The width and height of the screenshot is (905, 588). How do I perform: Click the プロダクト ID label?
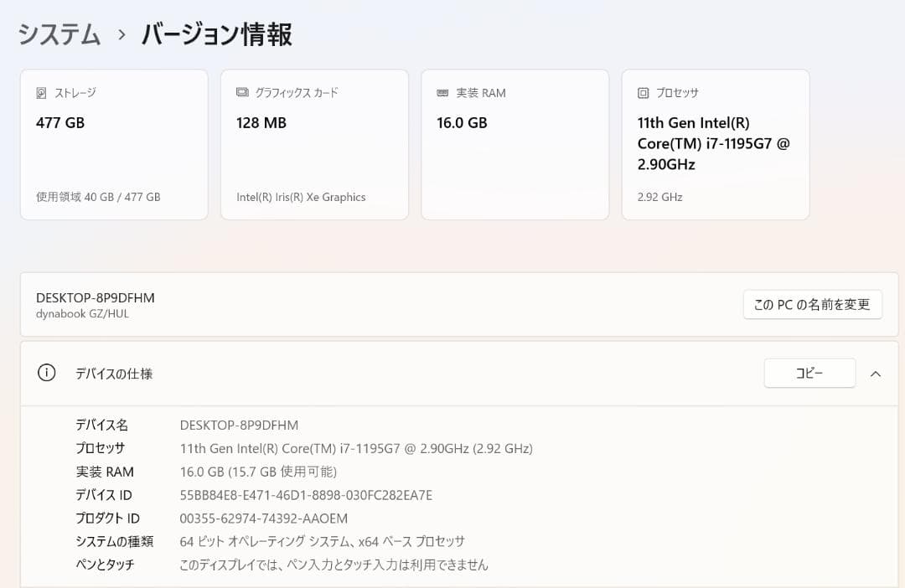pyautogui.click(x=108, y=518)
